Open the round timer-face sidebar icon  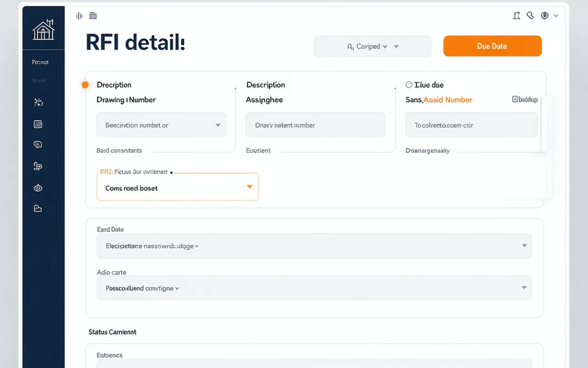38,187
